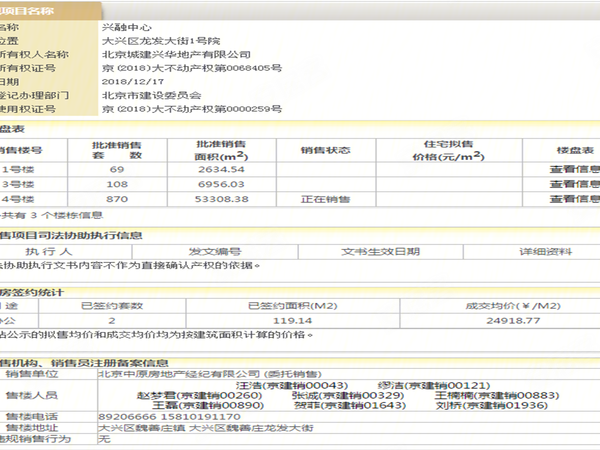Image resolution: width=600 pixels, height=450 pixels.
Task: Click approved area value 6956.03
Action: pos(221,184)
